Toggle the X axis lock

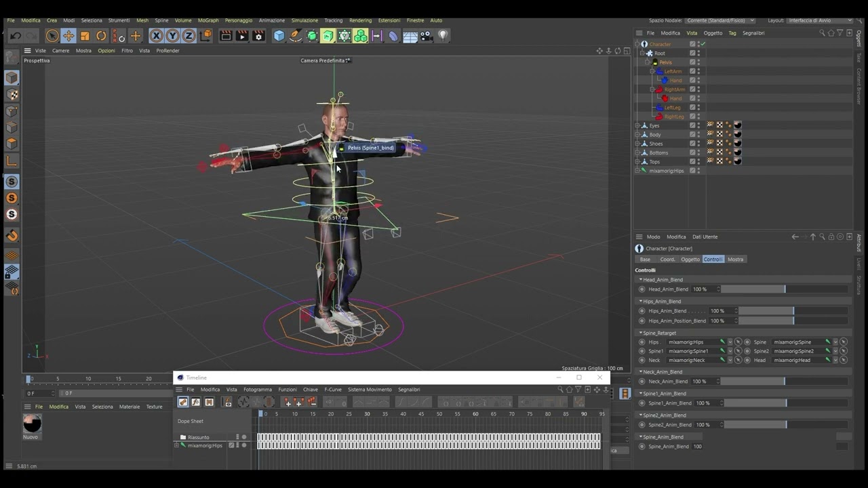coord(157,36)
